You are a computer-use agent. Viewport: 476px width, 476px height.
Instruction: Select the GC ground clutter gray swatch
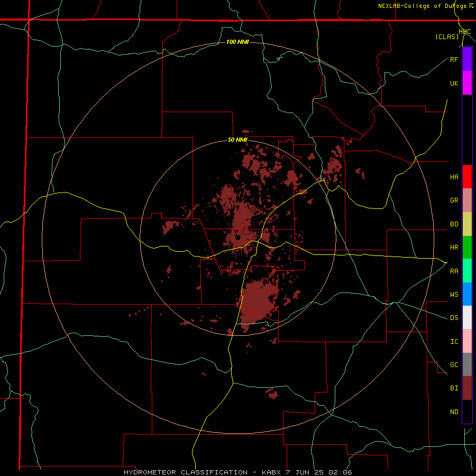pyautogui.click(x=467, y=364)
